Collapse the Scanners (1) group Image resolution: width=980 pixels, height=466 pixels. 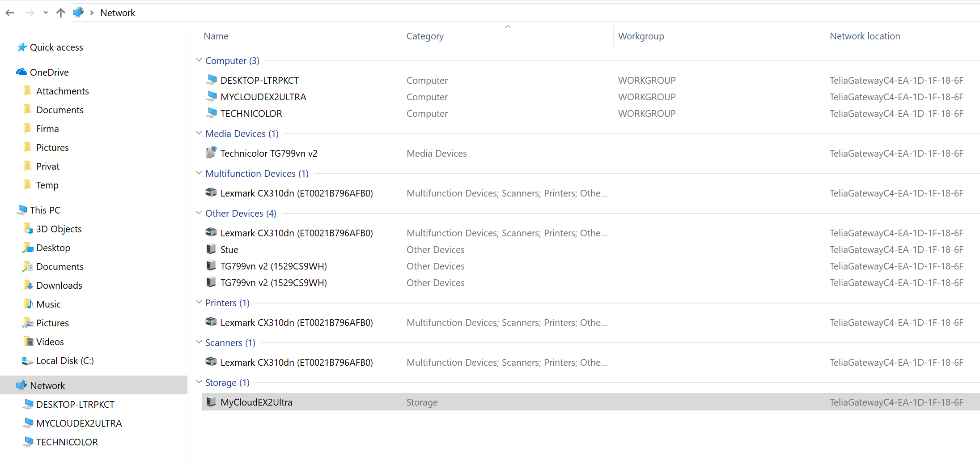199,342
